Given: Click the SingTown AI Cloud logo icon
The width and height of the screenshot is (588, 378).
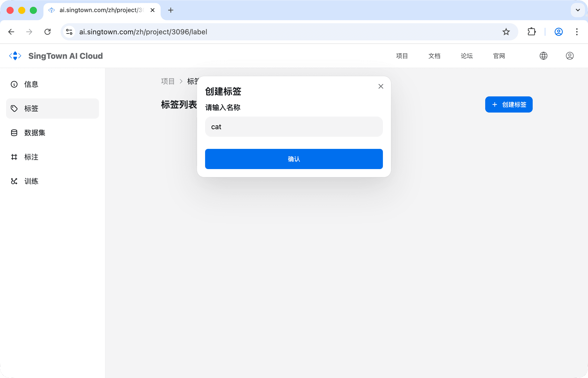Looking at the screenshot, I should pos(15,56).
